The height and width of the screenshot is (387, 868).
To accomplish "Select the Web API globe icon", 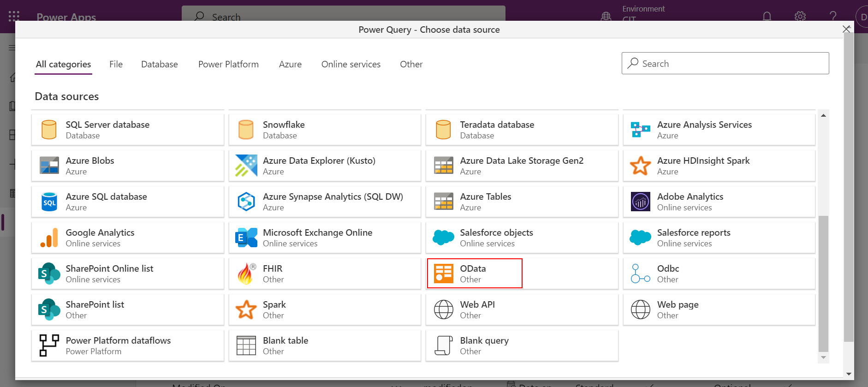I will (443, 310).
